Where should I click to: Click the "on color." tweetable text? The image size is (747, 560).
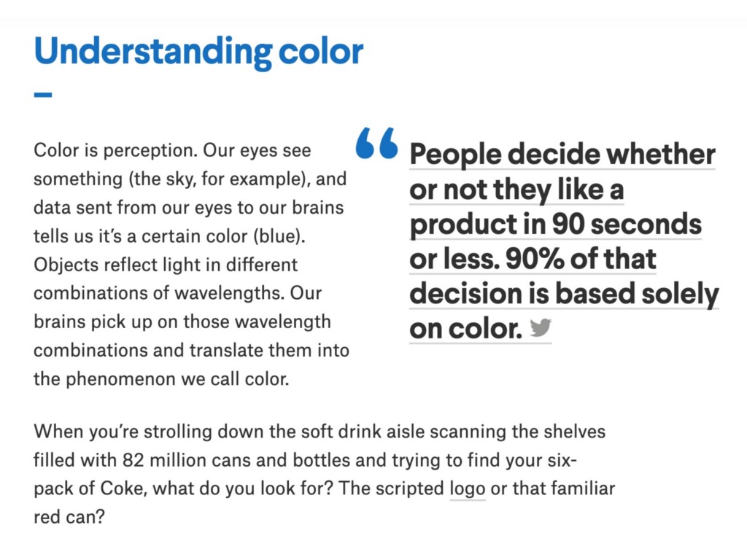click(466, 329)
